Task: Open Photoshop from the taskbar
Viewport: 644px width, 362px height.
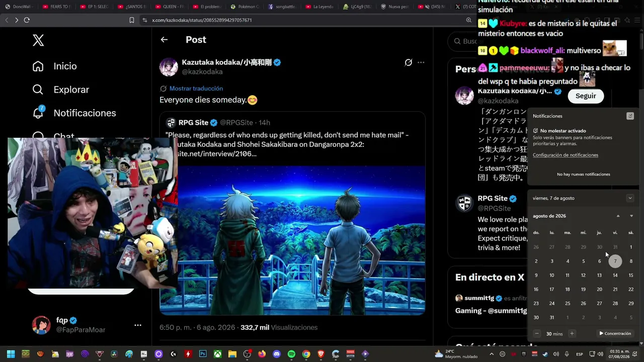Action: tap(203, 354)
